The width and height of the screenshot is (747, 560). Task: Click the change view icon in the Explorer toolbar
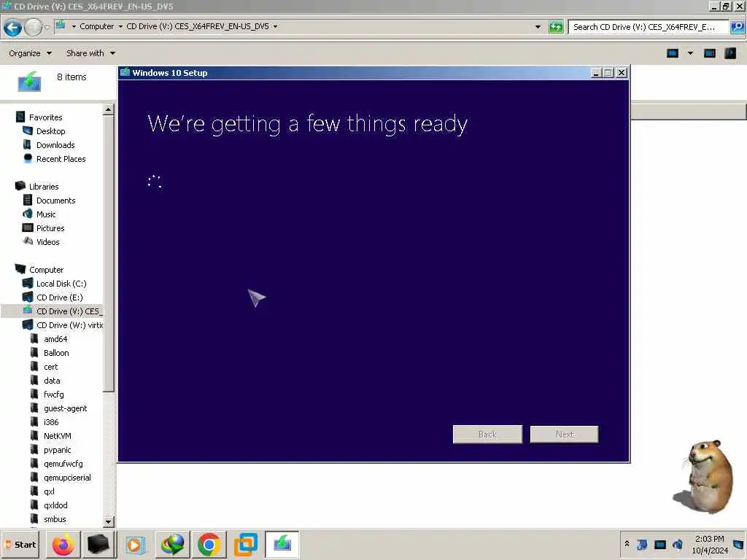672,53
